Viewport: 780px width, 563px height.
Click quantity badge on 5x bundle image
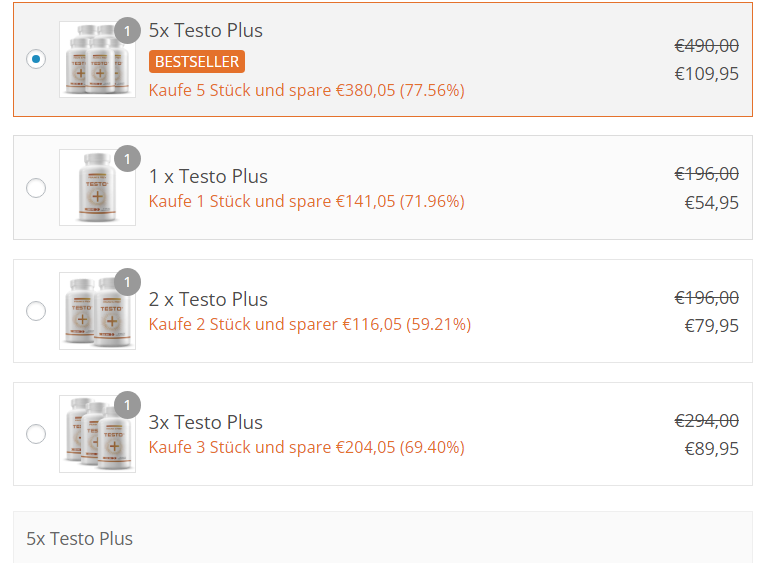(x=127, y=31)
